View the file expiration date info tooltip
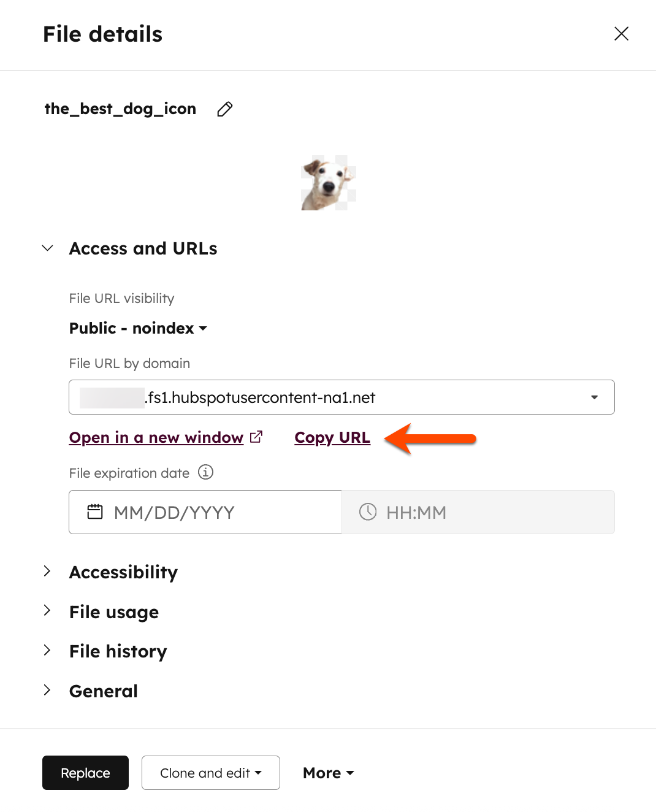 click(207, 472)
